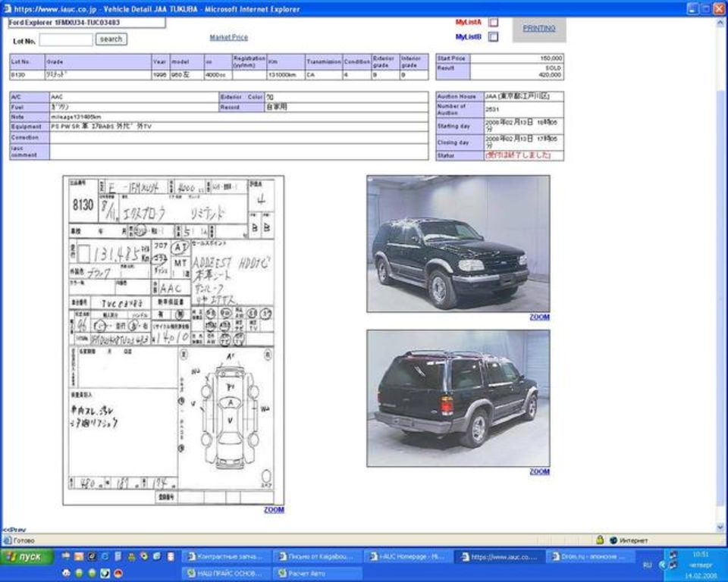Screen dimensions: 728x582
Task: Open the Market Price link
Action: [228, 38]
